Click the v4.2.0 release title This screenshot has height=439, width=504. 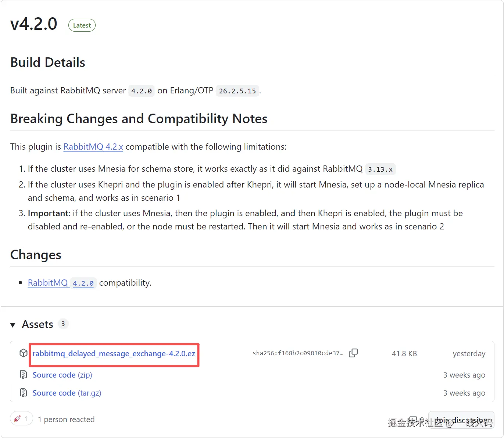pos(34,24)
